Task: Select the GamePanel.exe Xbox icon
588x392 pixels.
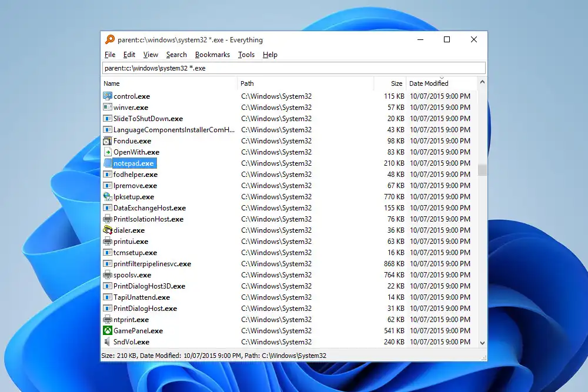Action: click(x=108, y=331)
